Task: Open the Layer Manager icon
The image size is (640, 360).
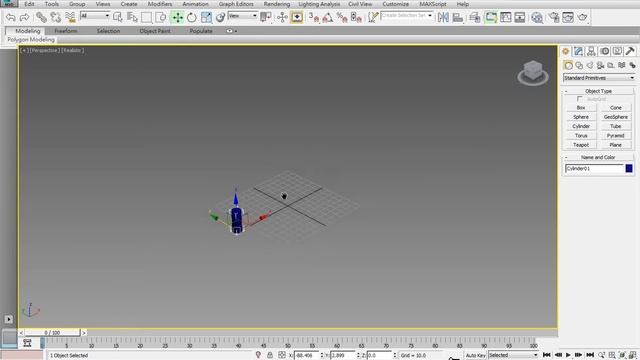Action: click(474, 17)
